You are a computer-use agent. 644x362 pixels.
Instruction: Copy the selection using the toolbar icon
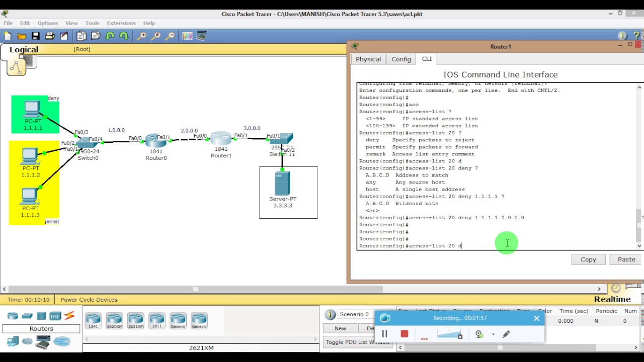click(81, 36)
